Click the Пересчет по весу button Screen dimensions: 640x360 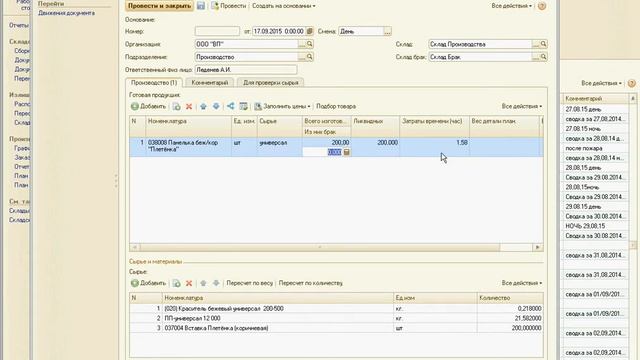click(x=249, y=283)
